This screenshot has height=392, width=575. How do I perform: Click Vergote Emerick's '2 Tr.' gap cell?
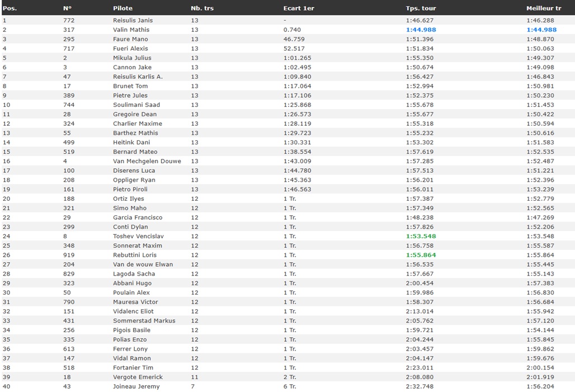(290, 377)
